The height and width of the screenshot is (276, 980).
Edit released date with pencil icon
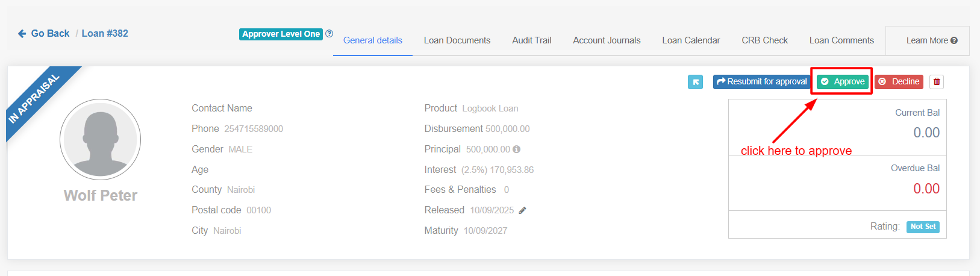click(522, 210)
